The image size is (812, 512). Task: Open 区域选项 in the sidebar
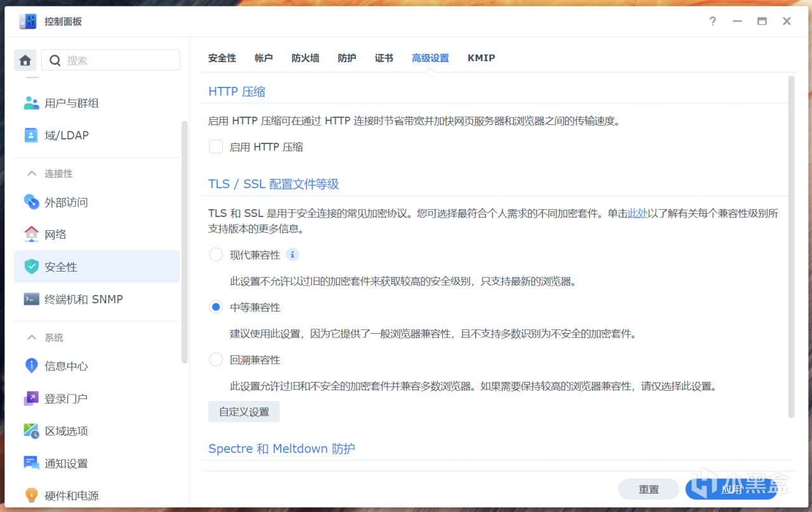pos(97,431)
